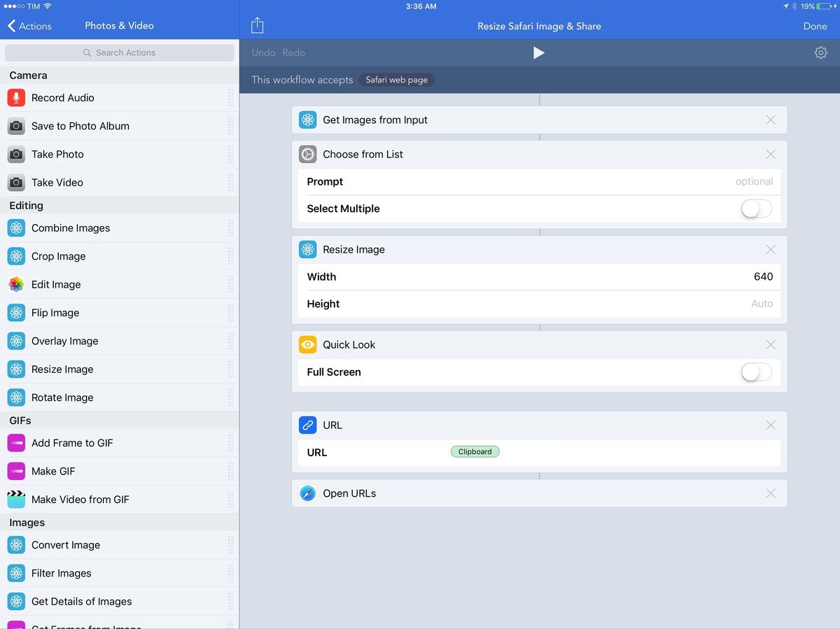840x629 pixels.
Task: Select the Combine Images action icon
Action: point(16,228)
